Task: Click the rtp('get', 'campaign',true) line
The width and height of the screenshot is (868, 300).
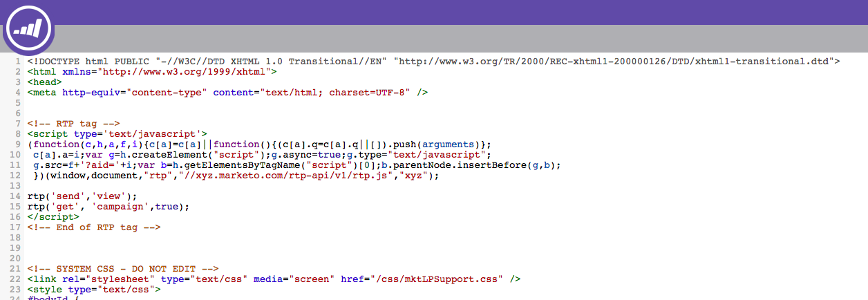Action: tap(108, 207)
